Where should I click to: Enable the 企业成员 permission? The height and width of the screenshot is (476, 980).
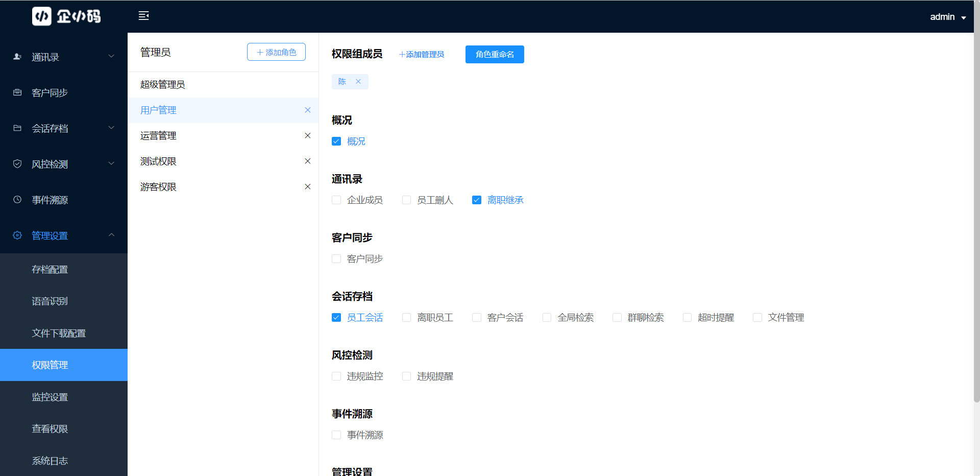(x=336, y=200)
